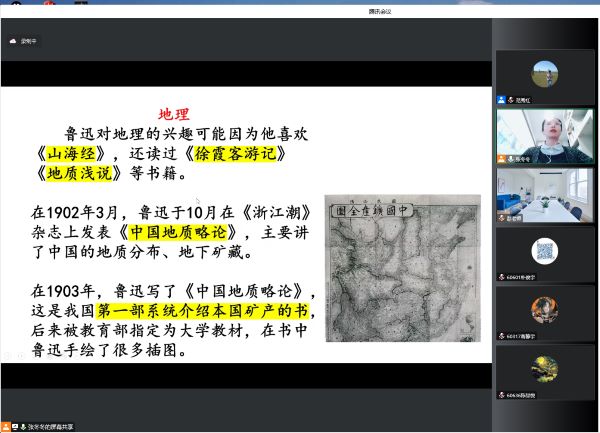Select the fifth participant's orange avatar tile

(x=544, y=309)
